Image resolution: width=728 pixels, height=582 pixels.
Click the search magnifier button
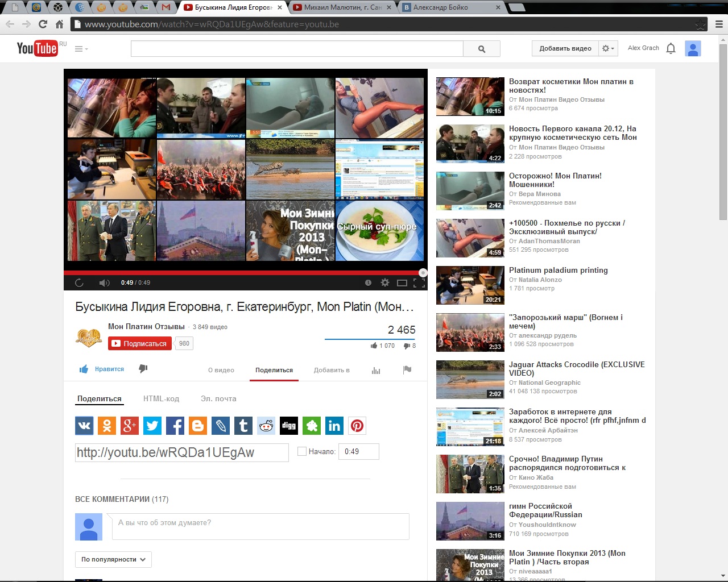coord(482,49)
